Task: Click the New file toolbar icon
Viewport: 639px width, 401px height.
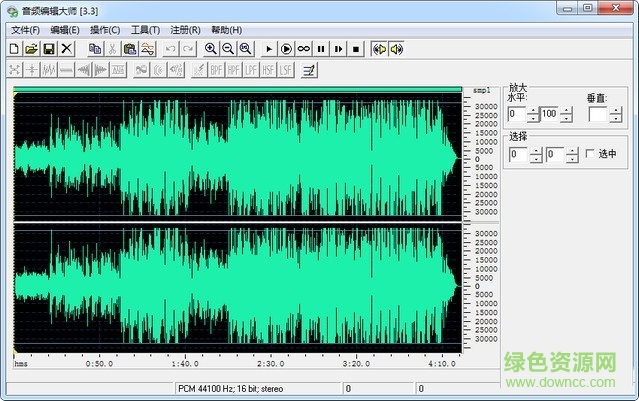Action: coord(14,48)
